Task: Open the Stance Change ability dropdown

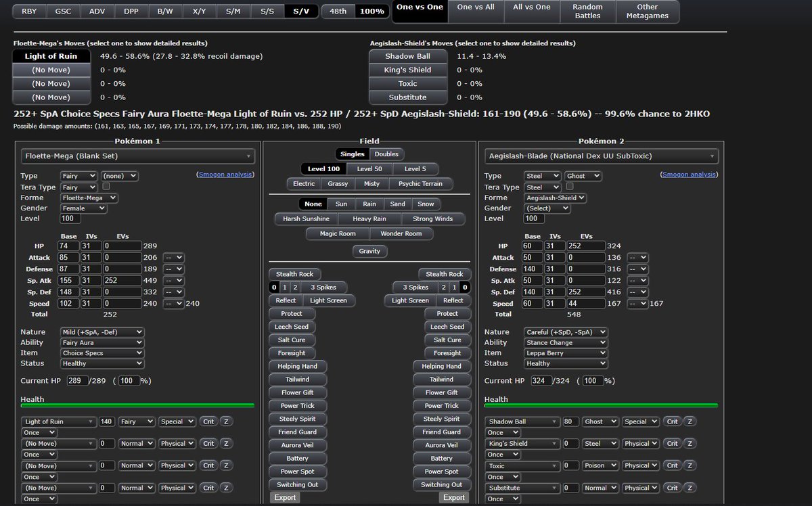Action: click(x=566, y=342)
